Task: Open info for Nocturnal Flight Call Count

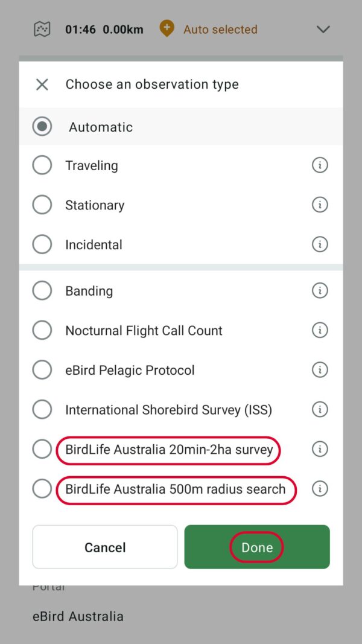Action: [x=320, y=330]
